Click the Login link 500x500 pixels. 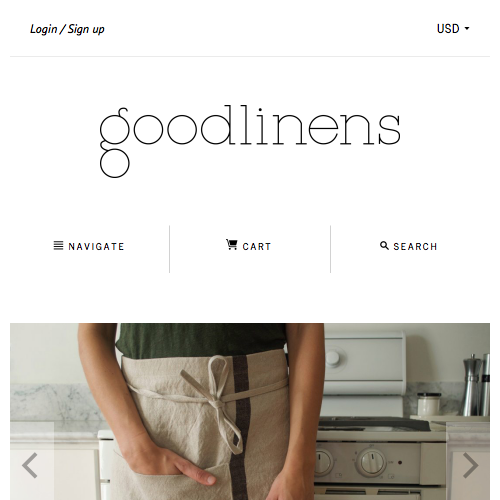pyautogui.click(x=44, y=29)
